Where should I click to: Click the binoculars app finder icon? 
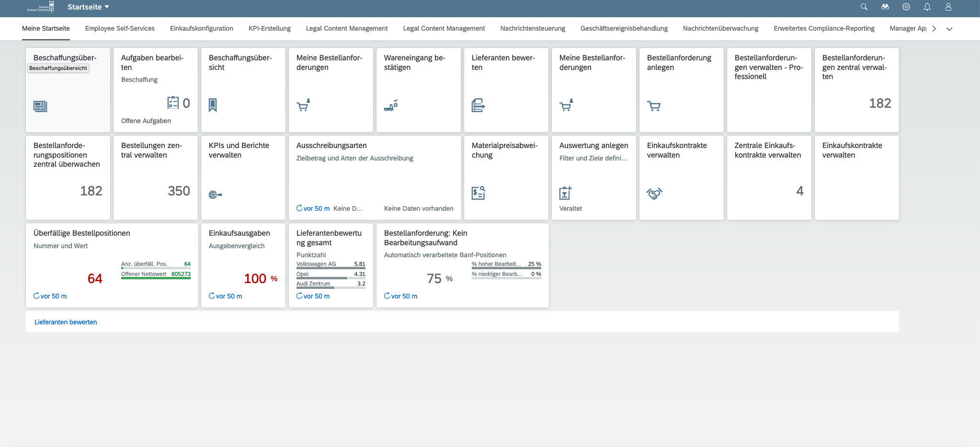click(885, 7)
